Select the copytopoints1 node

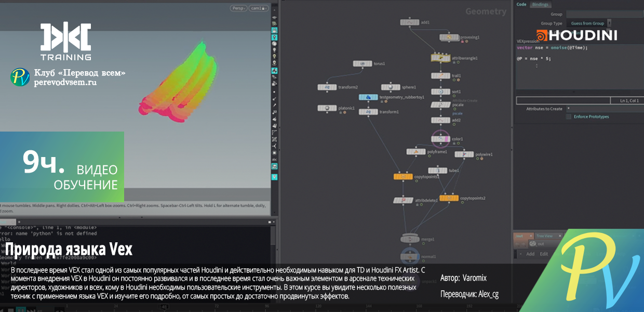pos(404,177)
